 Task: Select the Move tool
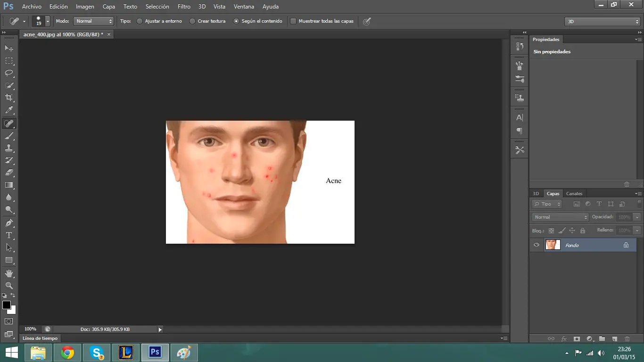(9, 48)
